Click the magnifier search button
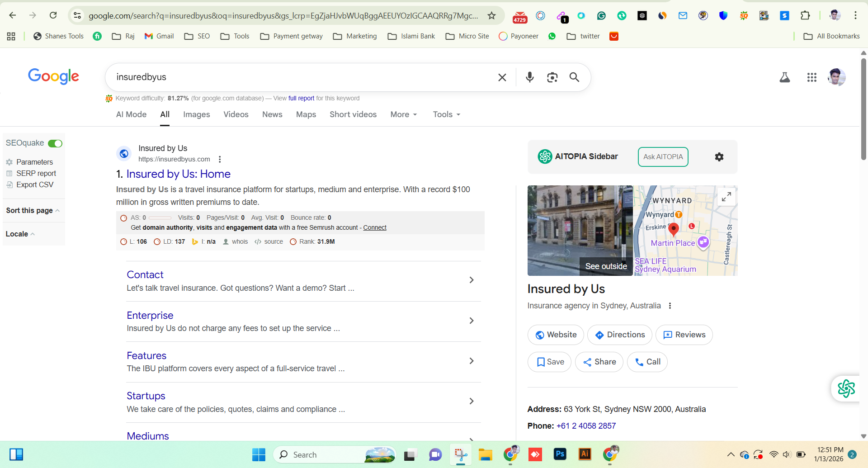 pos(574,77)
